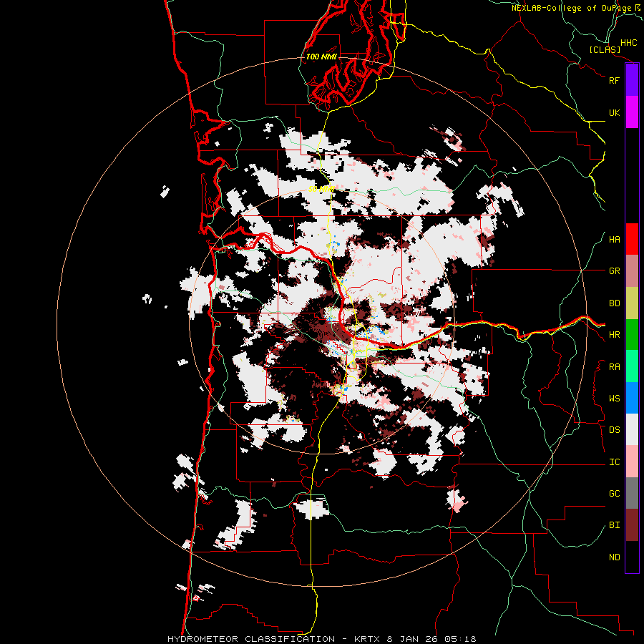The width and height of the screenshot is (644, 644).
Task: Click the pink IC legend swatch
Action: click(x=632, y=462)
